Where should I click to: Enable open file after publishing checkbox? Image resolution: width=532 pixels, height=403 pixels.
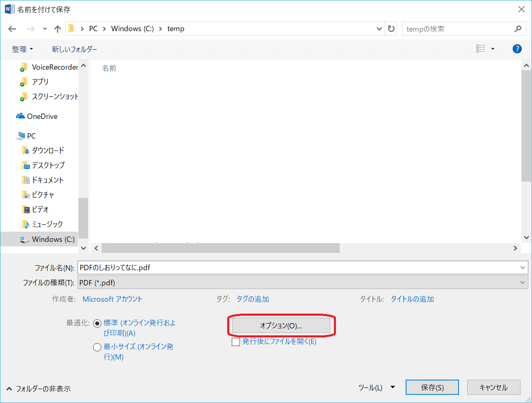point(236,342)
